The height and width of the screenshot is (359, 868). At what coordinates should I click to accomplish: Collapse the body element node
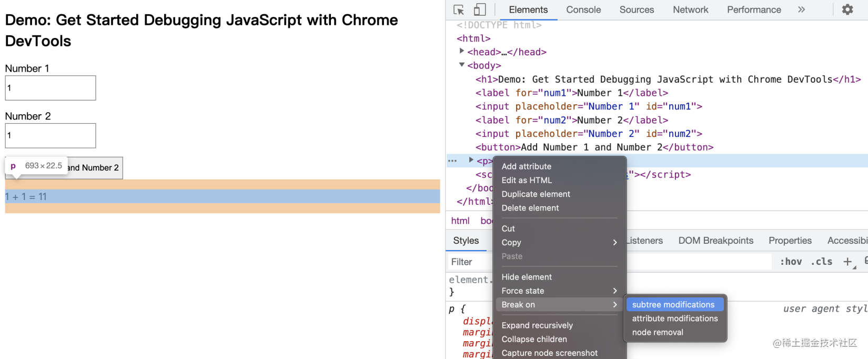462,65
